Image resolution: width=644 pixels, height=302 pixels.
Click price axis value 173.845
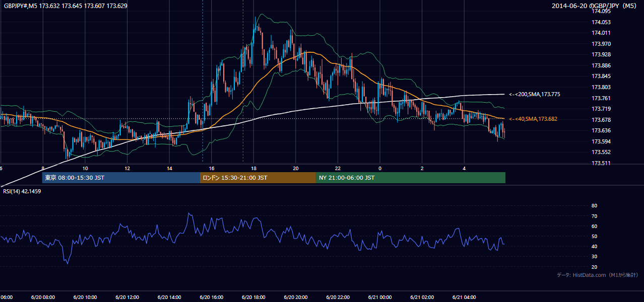[x=601, y=77]
